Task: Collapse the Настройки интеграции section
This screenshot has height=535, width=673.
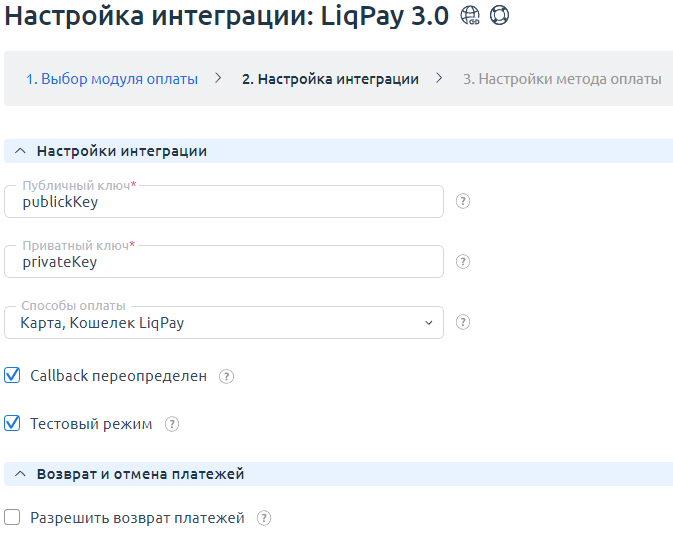Action: click(x=20, y=151)
